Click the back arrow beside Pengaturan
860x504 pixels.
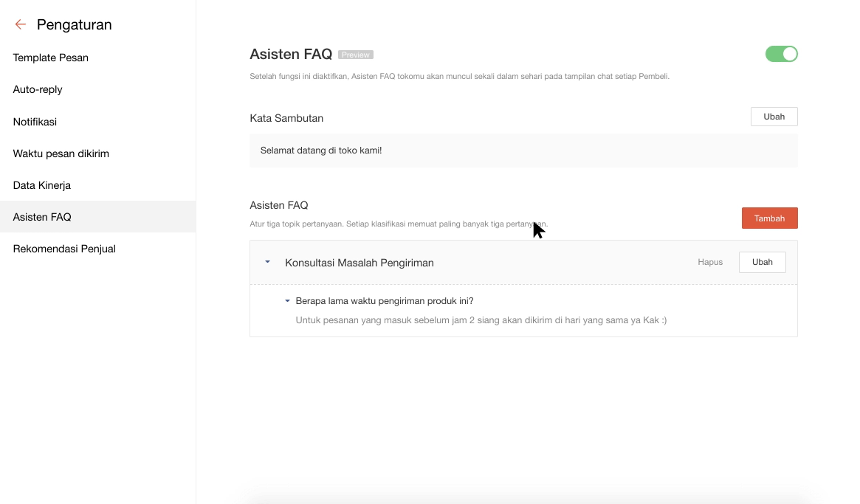coord(21,24)
